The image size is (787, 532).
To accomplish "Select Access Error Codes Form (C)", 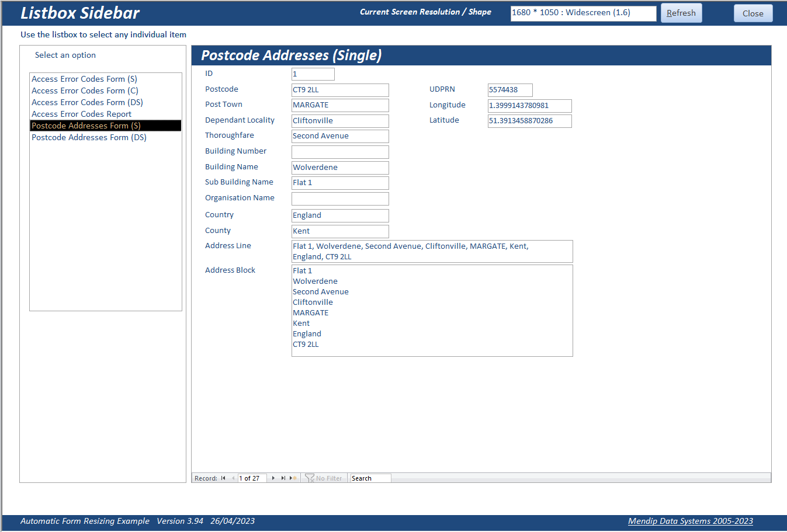I will pyautogui.click(x=106, y=91).
